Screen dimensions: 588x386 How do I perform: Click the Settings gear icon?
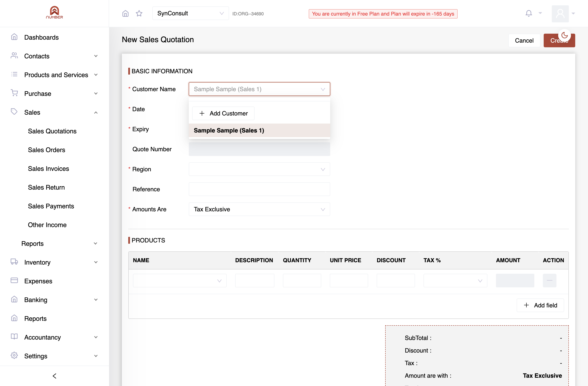pos(14,356)
